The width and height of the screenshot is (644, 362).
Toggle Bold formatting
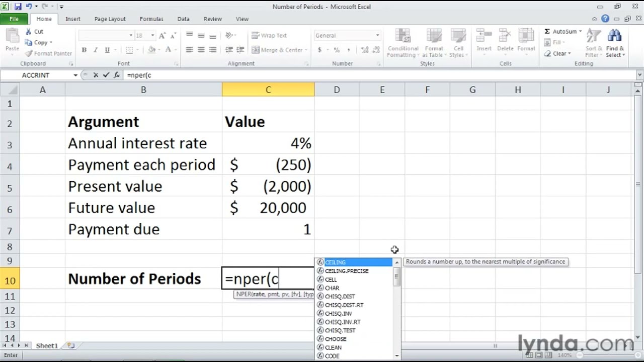(x=84, y=50)
